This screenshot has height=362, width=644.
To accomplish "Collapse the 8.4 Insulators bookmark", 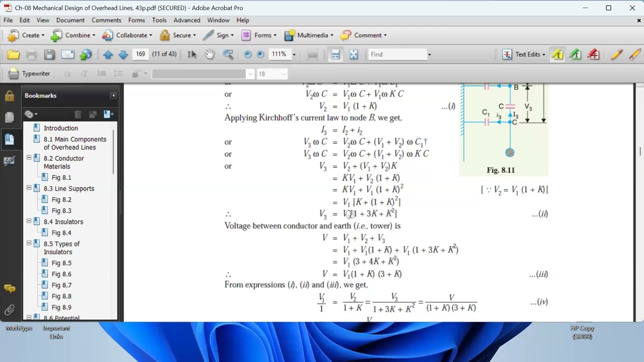I will [x=29, y=221].
